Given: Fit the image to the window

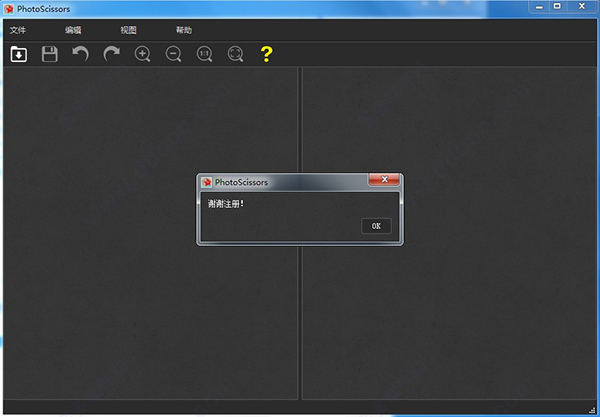Looking at the screenshot, I should tap(235, 54).
